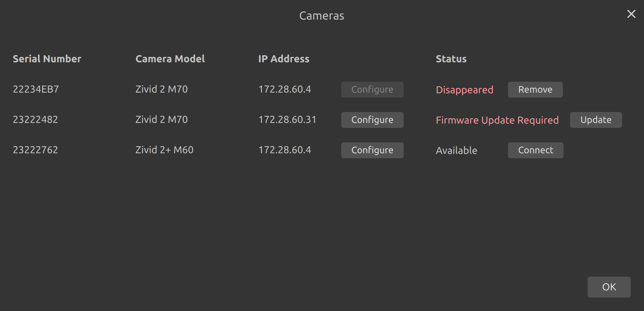Click the Camera Model column header
Viewport: 644px width, 311px height.
(170, 59)
